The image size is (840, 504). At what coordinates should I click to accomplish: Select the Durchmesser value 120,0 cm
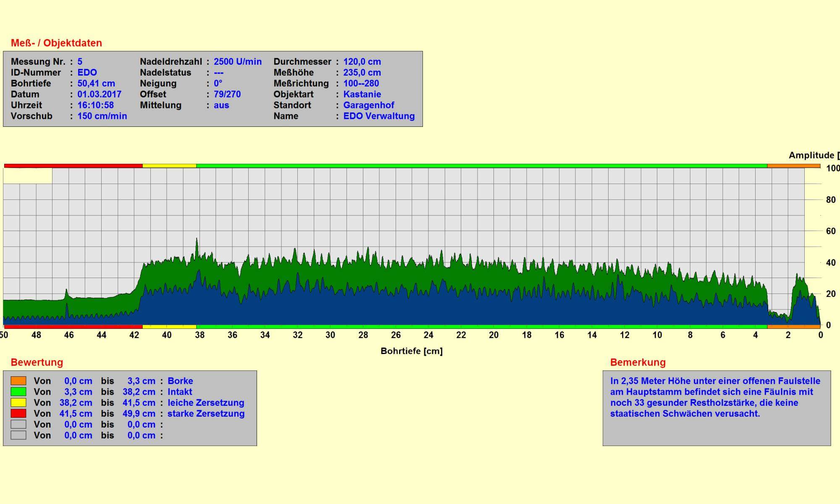362,62
